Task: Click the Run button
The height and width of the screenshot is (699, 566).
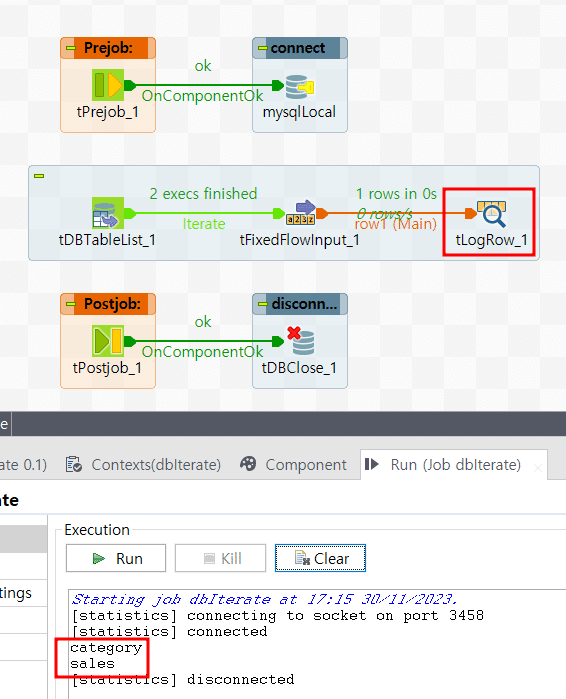Action: (116, 558)
